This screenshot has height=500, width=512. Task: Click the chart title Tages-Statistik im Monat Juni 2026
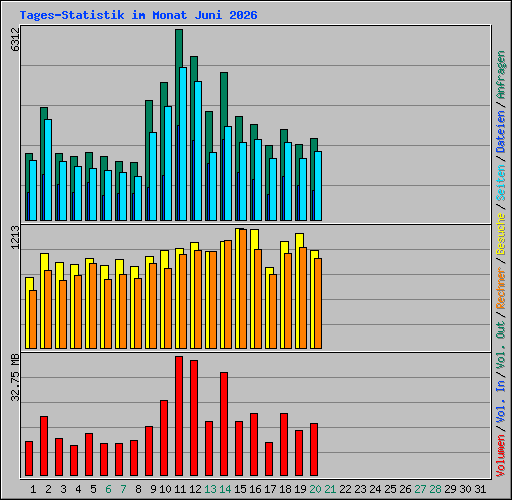[x=138, y=15]
